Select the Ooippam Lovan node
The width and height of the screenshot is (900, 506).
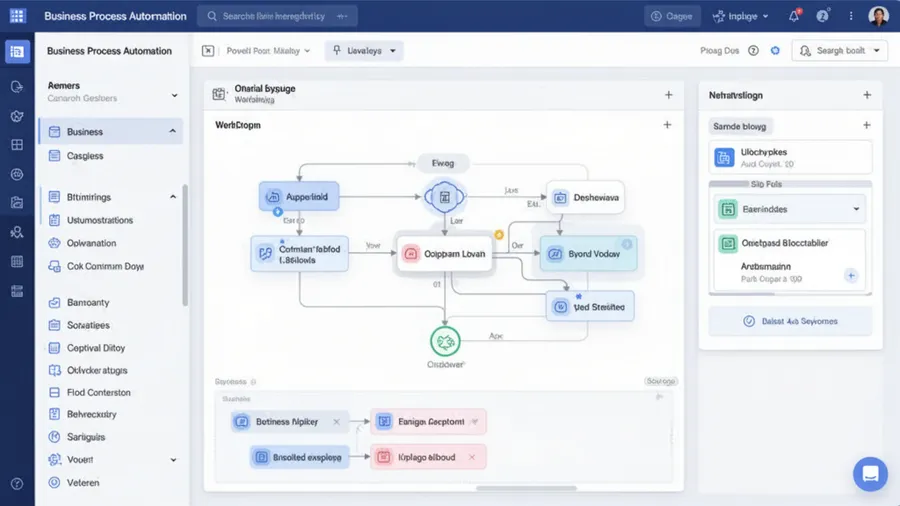tap(445, 254)
